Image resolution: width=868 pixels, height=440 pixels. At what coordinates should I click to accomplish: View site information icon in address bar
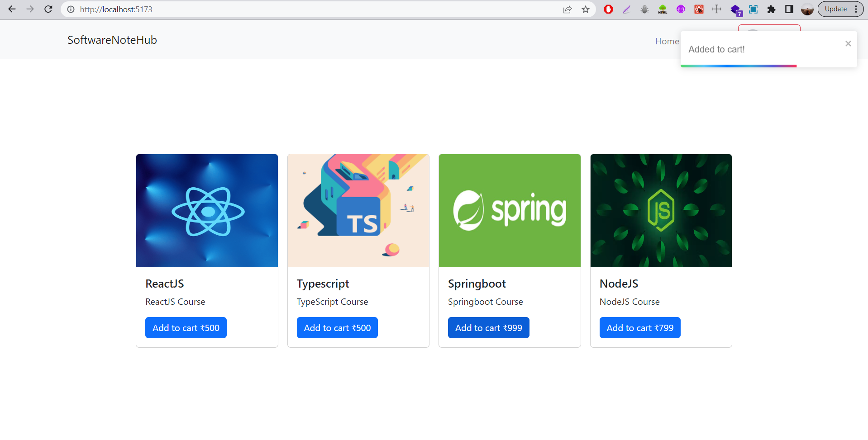(71, 9)
